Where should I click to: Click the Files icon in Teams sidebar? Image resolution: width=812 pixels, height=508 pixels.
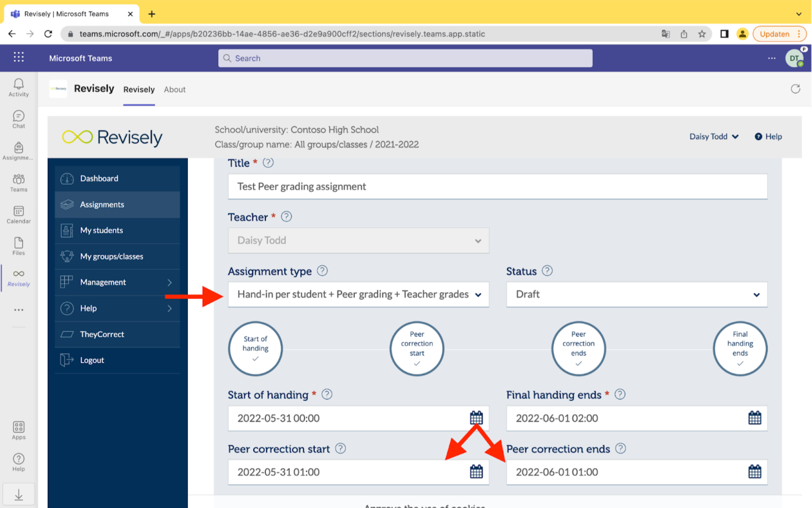(x=18, y=246)
